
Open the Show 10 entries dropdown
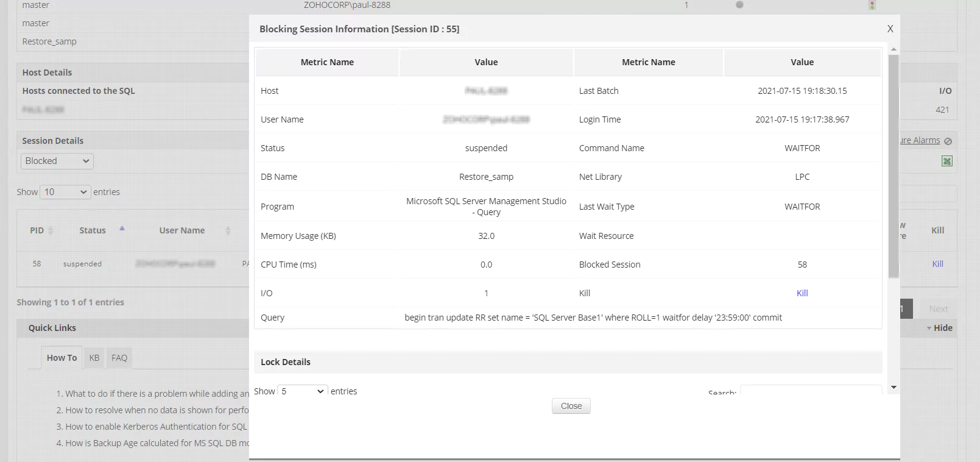[65, 192]
